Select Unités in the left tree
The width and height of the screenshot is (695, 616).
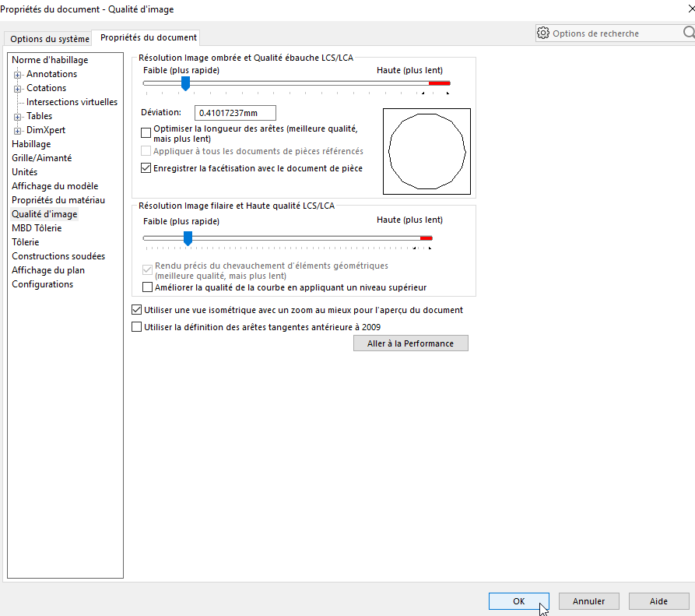pyautogui.click(x=24, y=172)
